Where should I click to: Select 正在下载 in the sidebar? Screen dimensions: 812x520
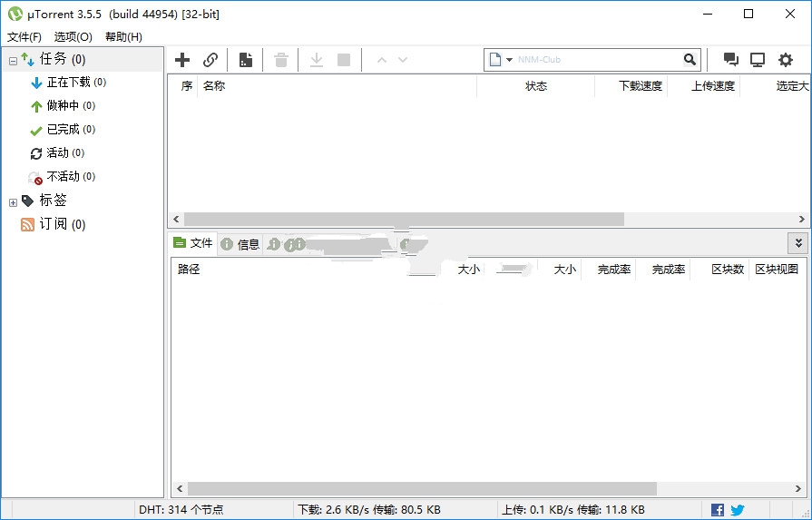point(68,83)
